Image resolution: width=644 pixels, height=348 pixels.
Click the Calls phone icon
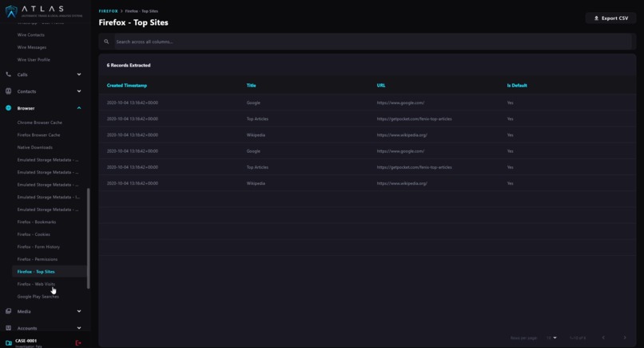[8, 74]
